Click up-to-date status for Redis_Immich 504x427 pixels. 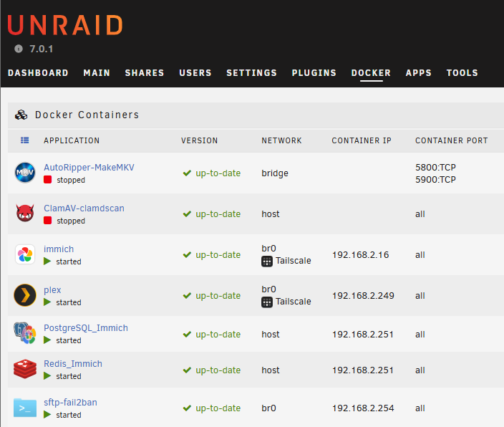click(x=211, y=370)
